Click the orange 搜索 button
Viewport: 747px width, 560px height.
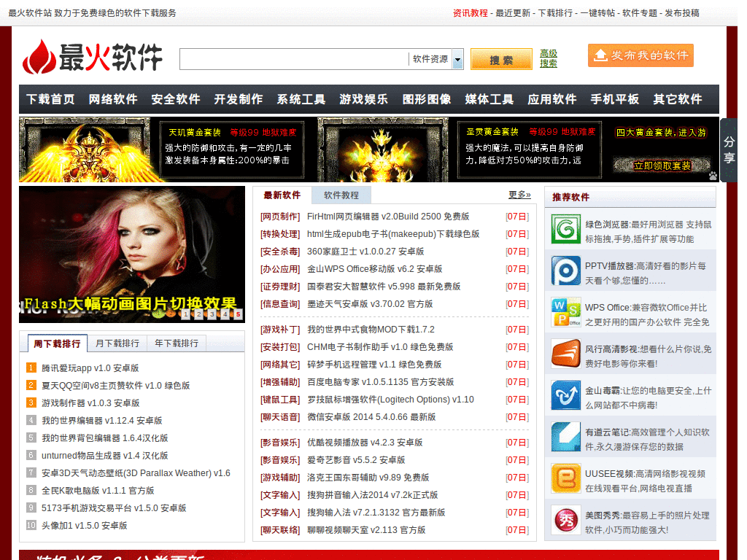point(501,60)
